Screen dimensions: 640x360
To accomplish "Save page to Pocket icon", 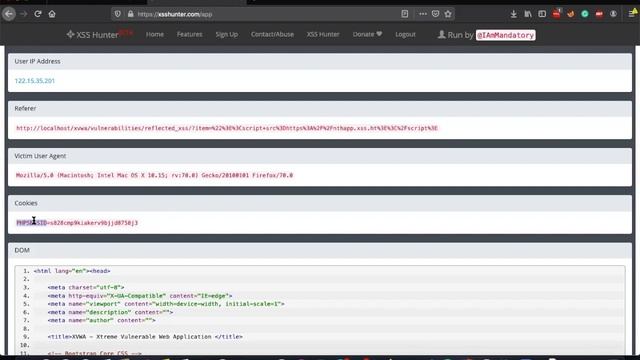I will click(x=436, y=14).
